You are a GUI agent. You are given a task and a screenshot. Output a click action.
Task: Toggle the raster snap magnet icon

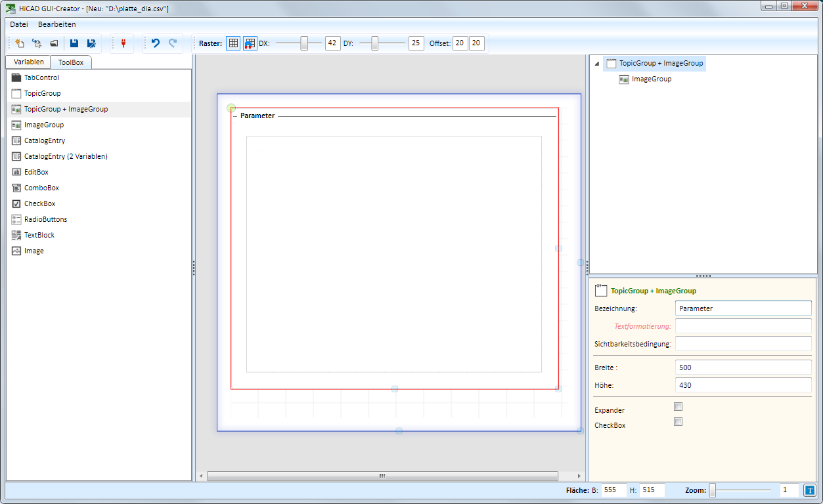click(x=250, y=43)
